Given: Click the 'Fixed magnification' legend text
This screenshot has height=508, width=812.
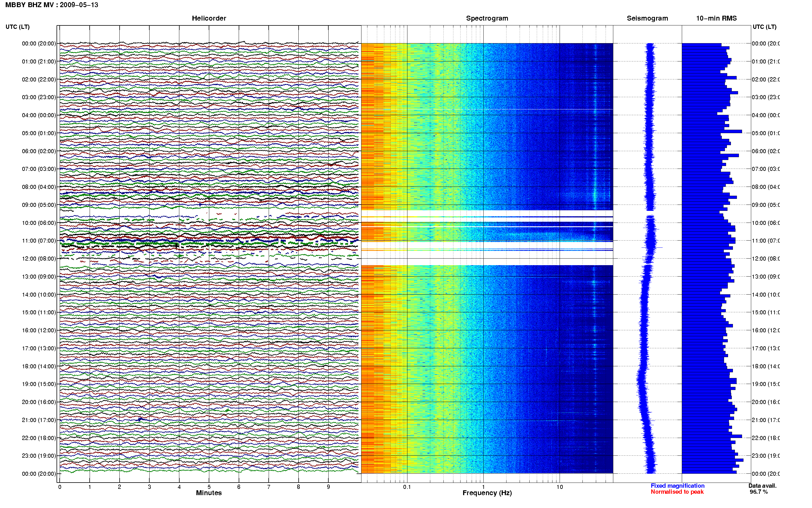Looking at the screenshot, I should click(678, 486).
